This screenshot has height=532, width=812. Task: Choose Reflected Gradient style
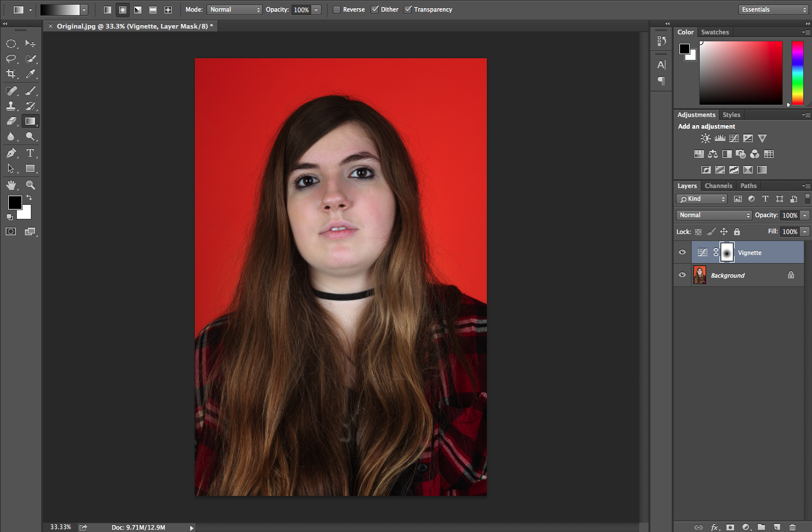click(153, 10)
